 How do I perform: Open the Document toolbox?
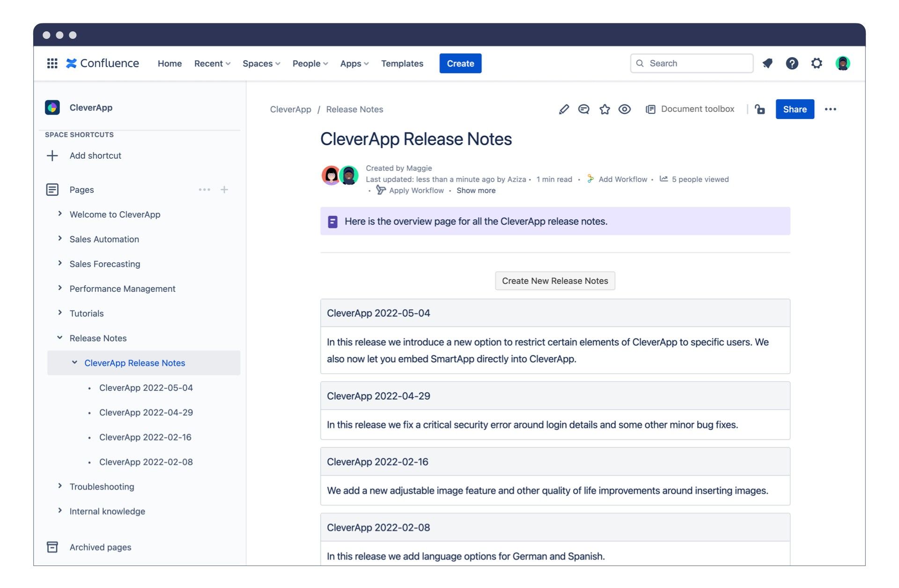[690, 109]
